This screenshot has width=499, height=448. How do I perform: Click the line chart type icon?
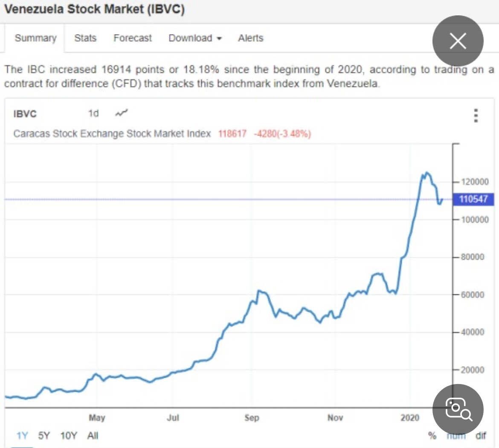122,113
